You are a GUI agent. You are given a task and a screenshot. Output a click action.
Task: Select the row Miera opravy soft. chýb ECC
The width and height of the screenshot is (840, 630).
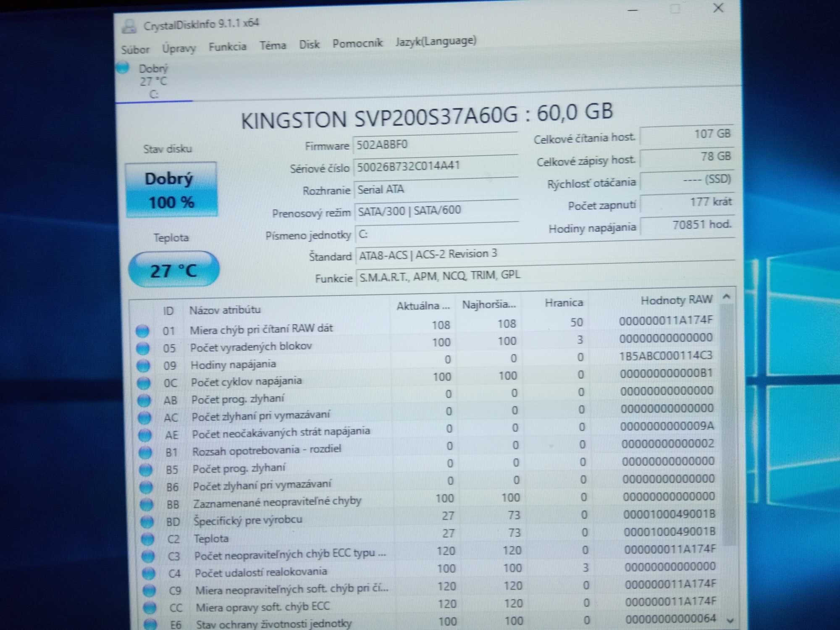(x=431, y=604)
